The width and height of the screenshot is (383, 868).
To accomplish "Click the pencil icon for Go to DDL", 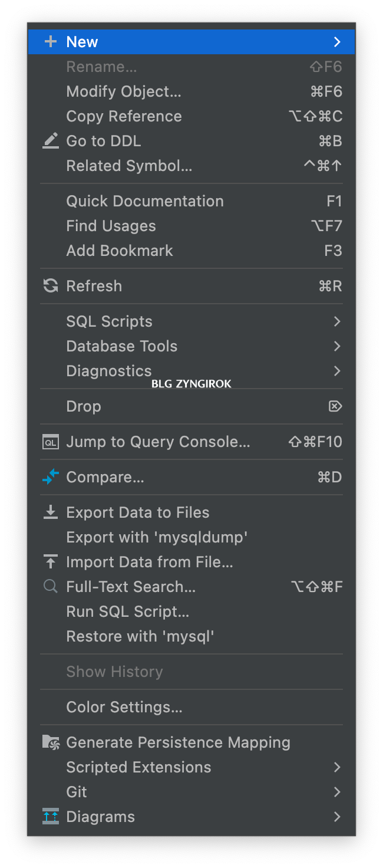I will 51,141.
